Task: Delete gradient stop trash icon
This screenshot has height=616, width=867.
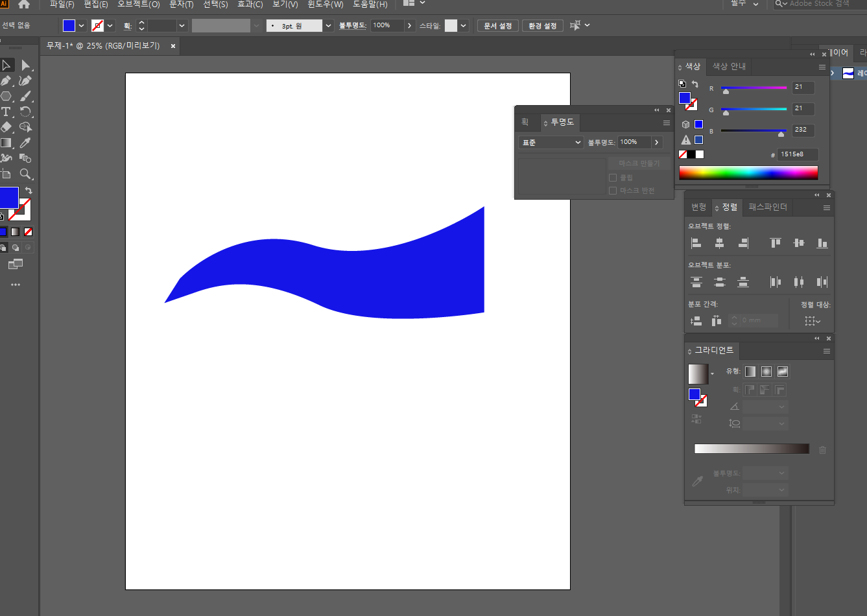Action: [x=822, y=449]
